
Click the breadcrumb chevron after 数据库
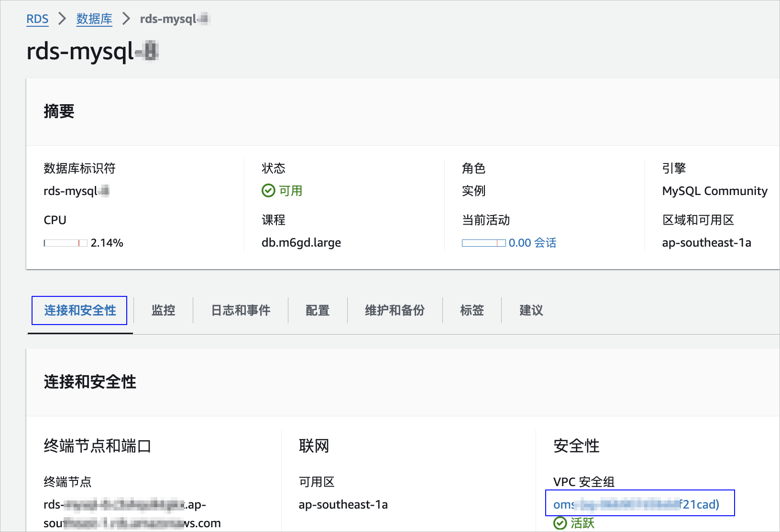pos(126,19)
